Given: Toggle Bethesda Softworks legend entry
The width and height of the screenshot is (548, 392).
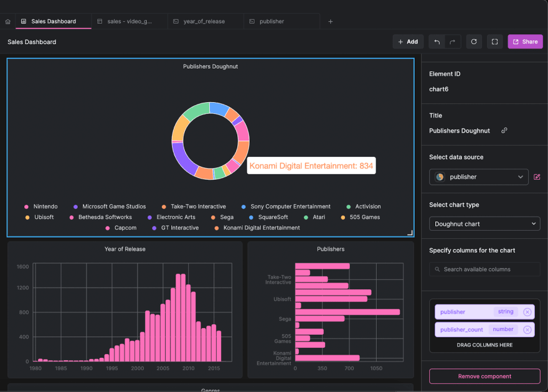Looking at the screenshot, I should (x=101, y=217).
